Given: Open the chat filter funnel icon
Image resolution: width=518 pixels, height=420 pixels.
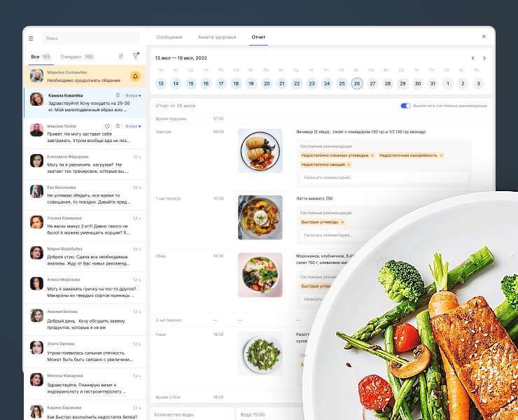Looking at the screenshot, I should point(135,56).
